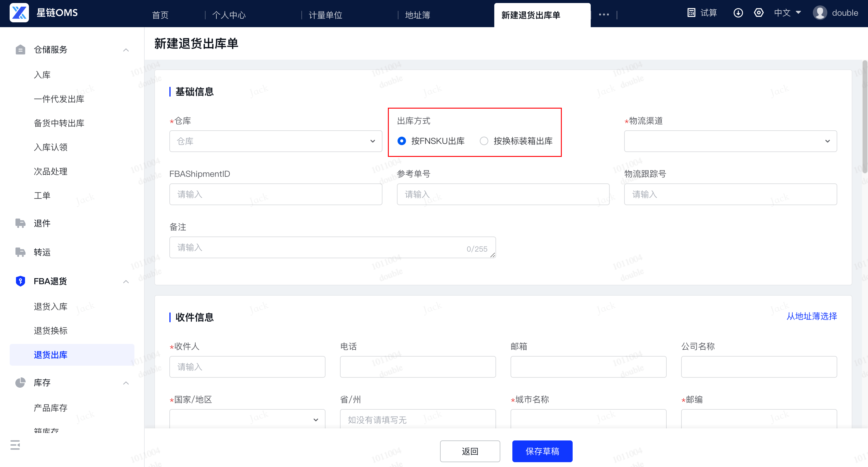The image size is (868, 467).
Task: Click the 从地址薄选择 link
Action: pos(811,316)
